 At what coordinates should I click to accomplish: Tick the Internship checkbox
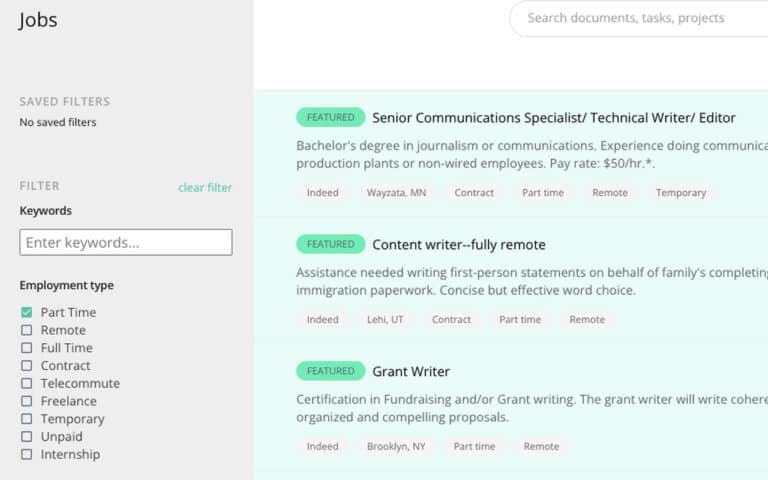(x=27, y=454)
